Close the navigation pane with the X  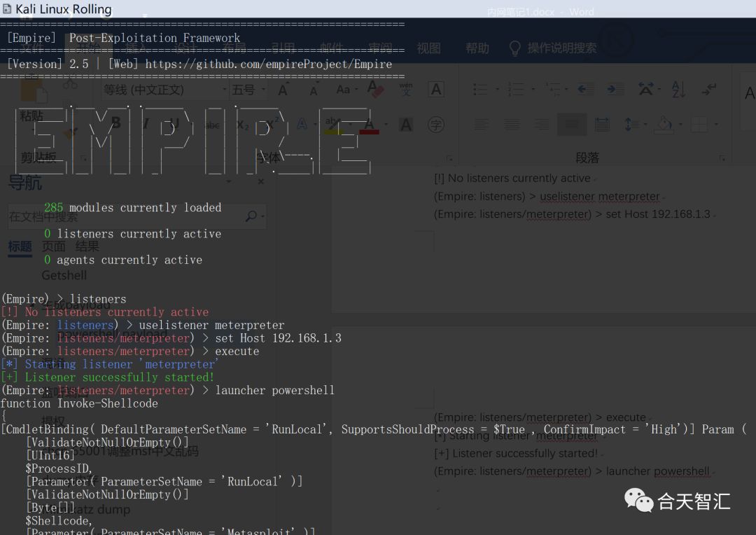261,181
